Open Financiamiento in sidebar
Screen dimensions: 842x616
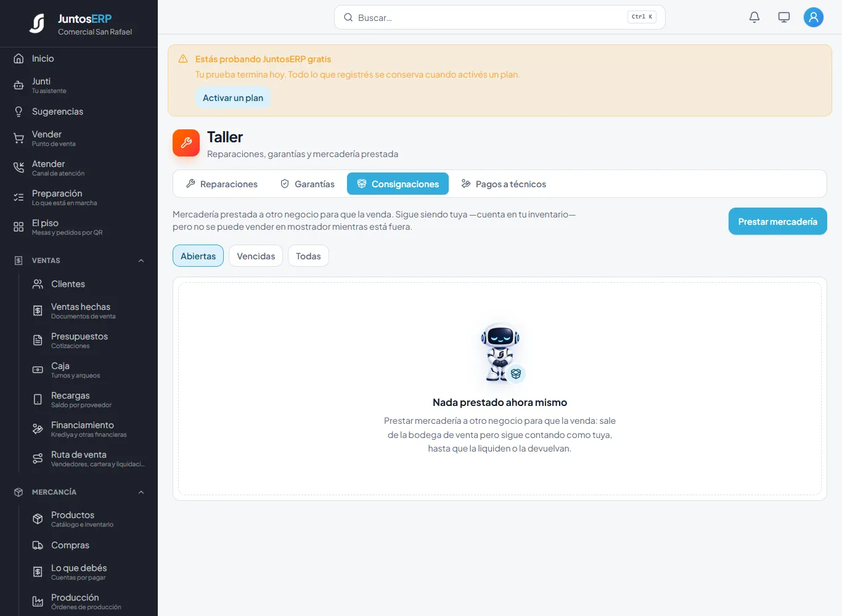(x=89, y=429)
